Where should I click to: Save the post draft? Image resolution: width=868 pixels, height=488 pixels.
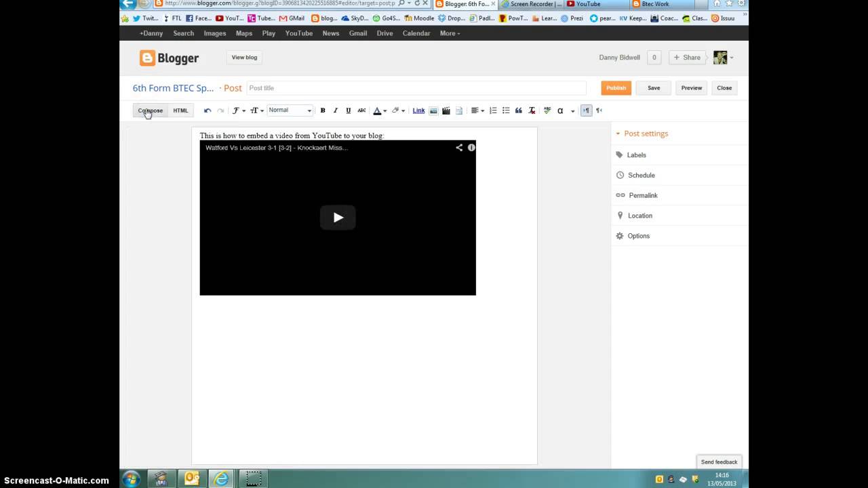(654, 88)
